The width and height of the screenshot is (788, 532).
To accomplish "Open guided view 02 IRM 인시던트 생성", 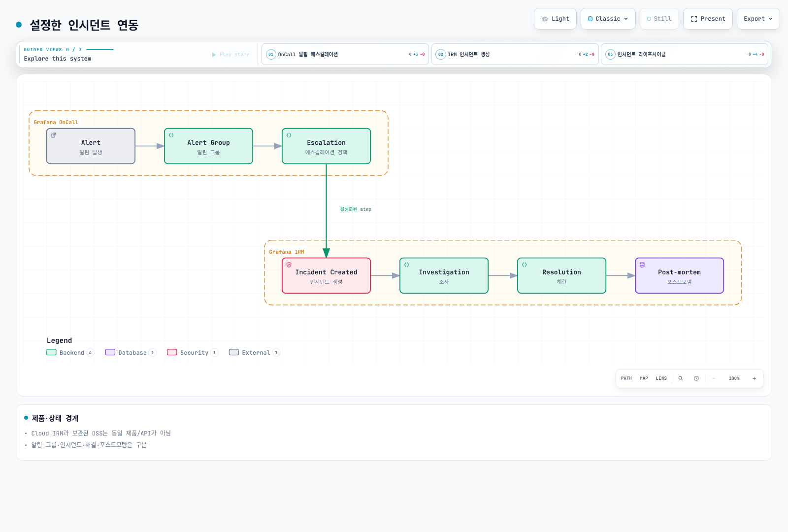I will [515, 54].
